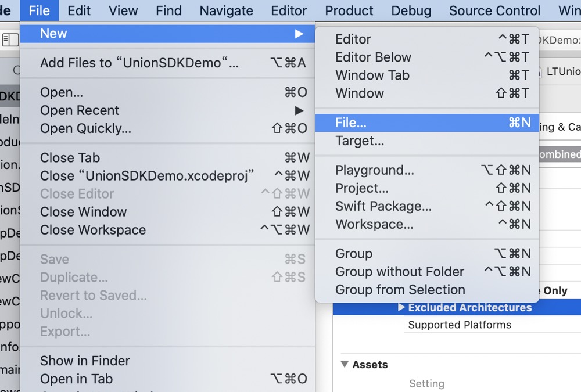Expand Excluded Architectures disclosure triangle
The image size is (581, 392).
point(401,307)
